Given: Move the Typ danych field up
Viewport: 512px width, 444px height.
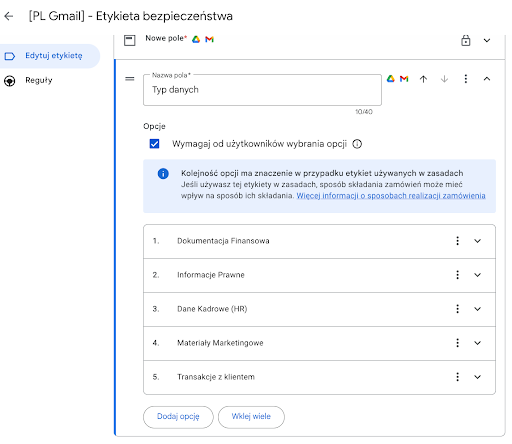Looking at the screenshot, I should tap(423, 79).
